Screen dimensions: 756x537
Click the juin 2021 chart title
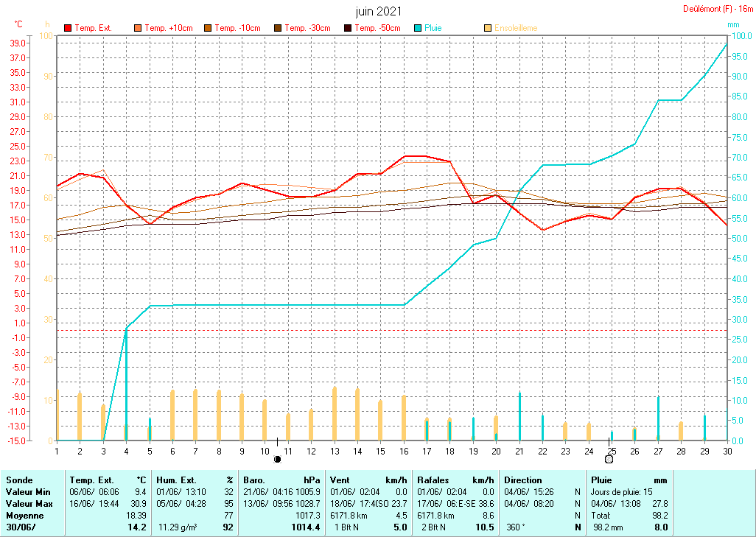coord(379,12)
